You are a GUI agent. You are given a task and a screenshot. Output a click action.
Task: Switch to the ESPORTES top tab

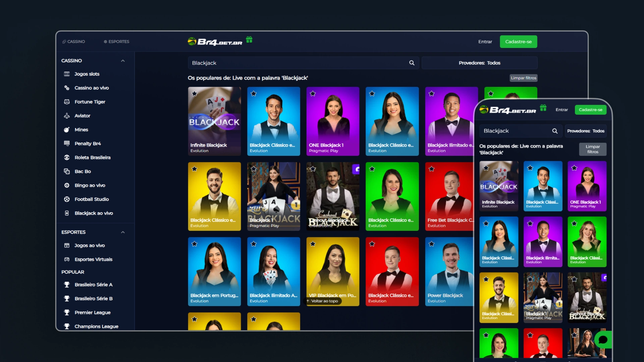[116, 42]
